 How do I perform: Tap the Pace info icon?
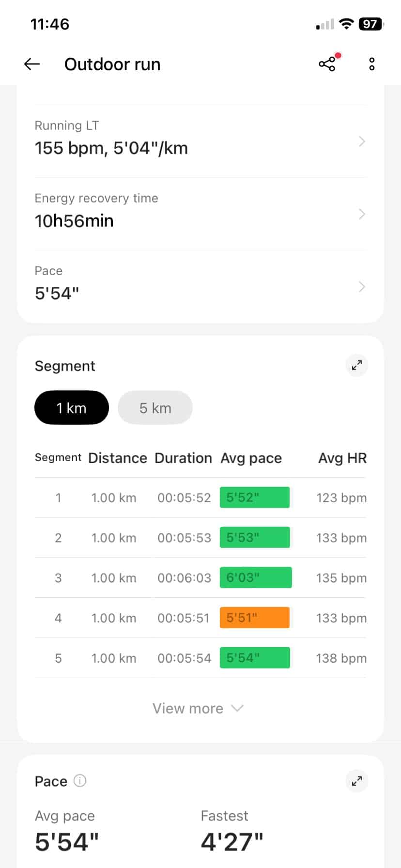(80, 781)
